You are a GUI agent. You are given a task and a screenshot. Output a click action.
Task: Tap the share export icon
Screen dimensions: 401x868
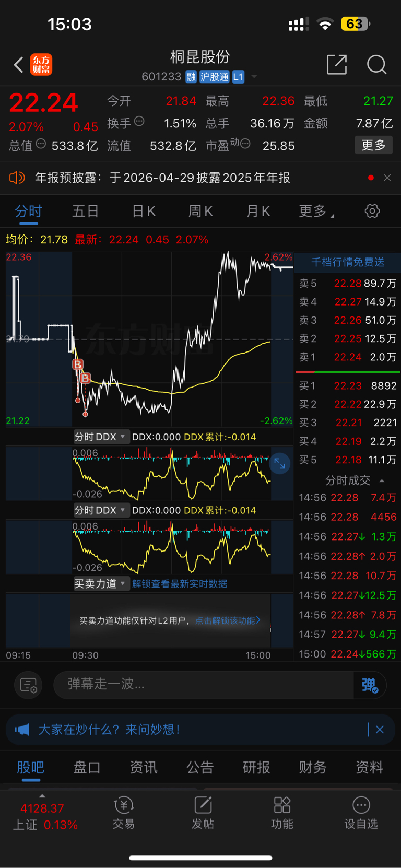tap(337, 65)
